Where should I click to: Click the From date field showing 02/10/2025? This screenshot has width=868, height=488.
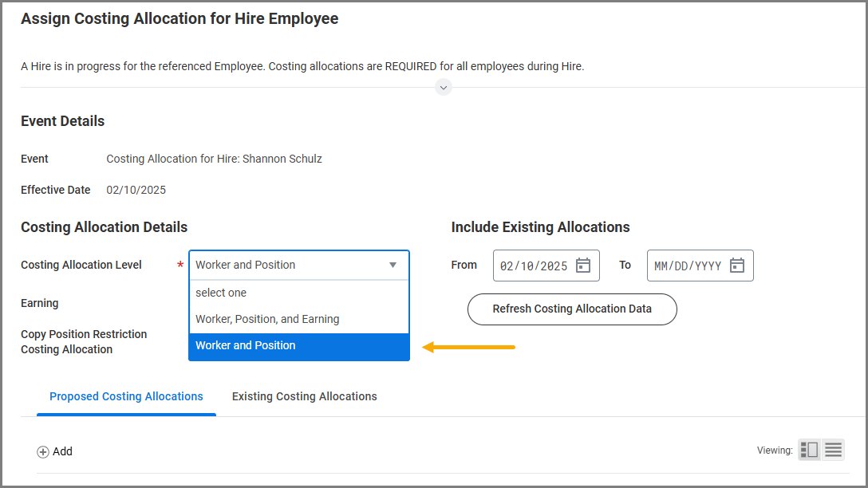click(534, 266)
